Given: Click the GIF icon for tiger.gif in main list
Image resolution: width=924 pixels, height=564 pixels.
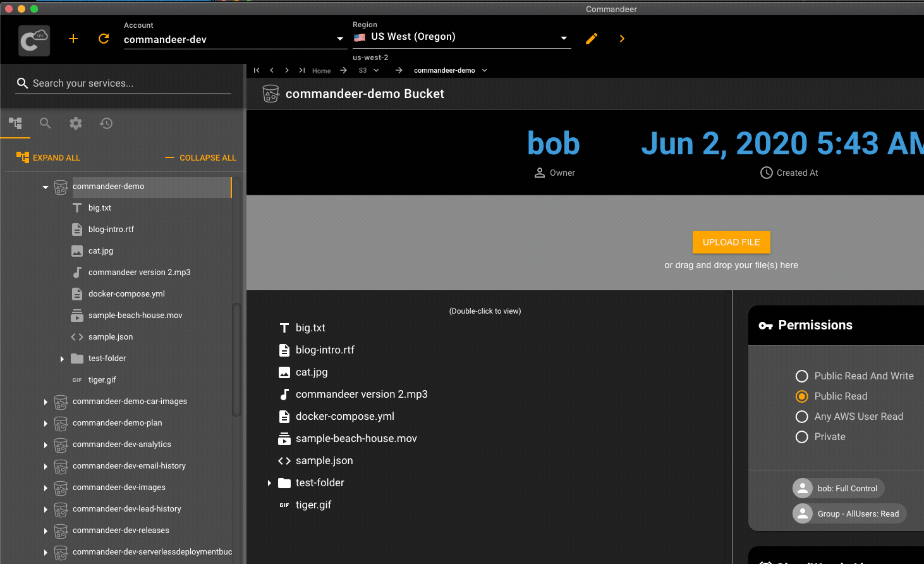Looking at the screenshot, I should [284, 505].
